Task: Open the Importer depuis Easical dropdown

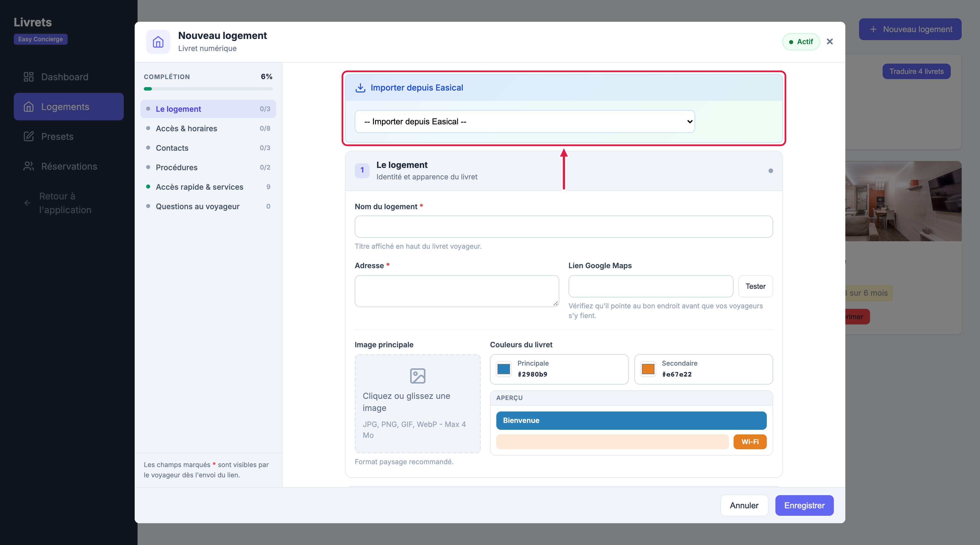Action: 525,122
